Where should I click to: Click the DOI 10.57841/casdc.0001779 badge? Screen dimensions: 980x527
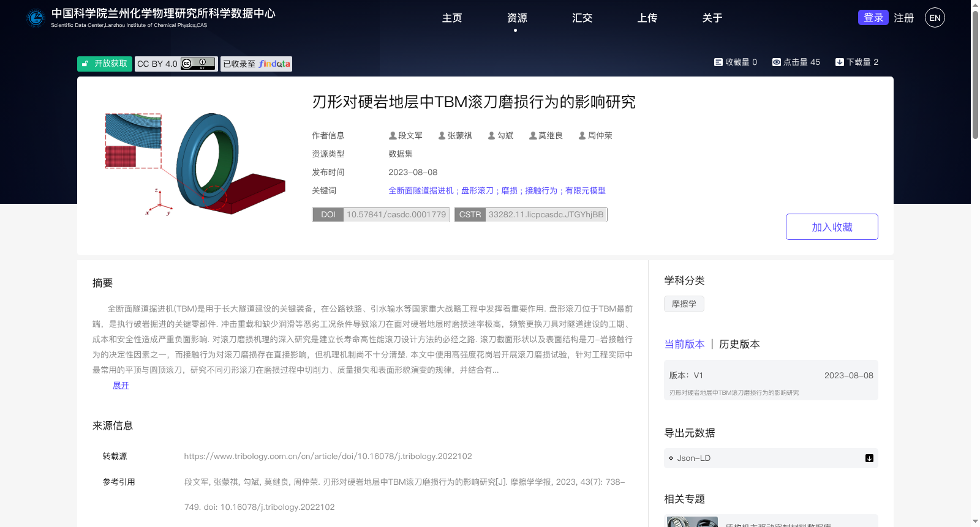click(381, 214)
